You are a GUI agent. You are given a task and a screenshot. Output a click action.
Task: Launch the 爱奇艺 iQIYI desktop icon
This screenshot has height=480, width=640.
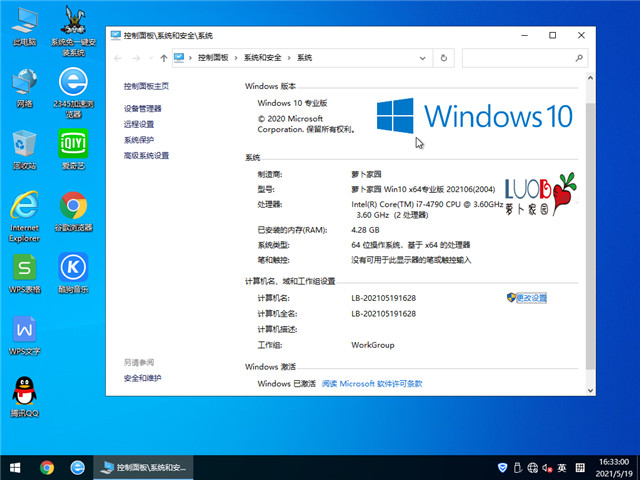click(x=73, y=150)
